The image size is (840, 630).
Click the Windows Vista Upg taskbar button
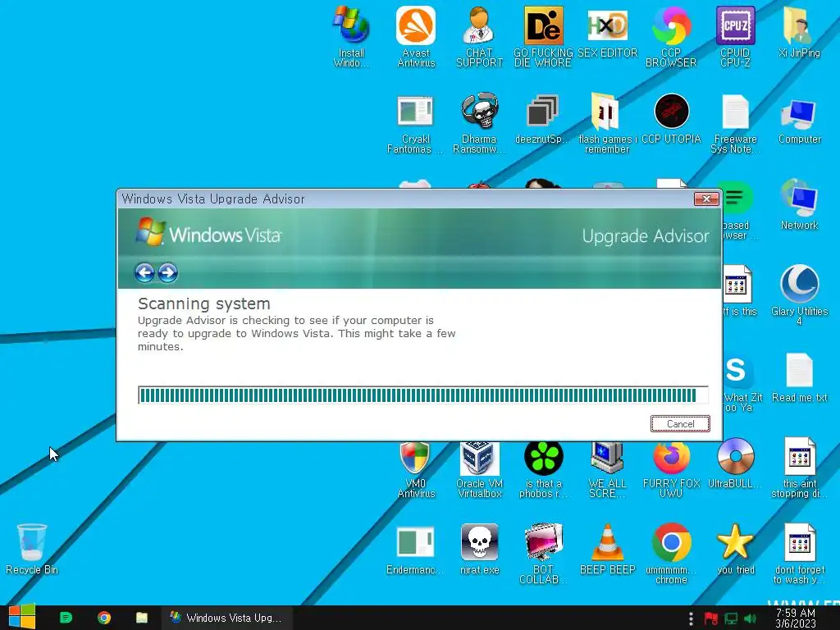pyautogui.click(x=228, y=618)
